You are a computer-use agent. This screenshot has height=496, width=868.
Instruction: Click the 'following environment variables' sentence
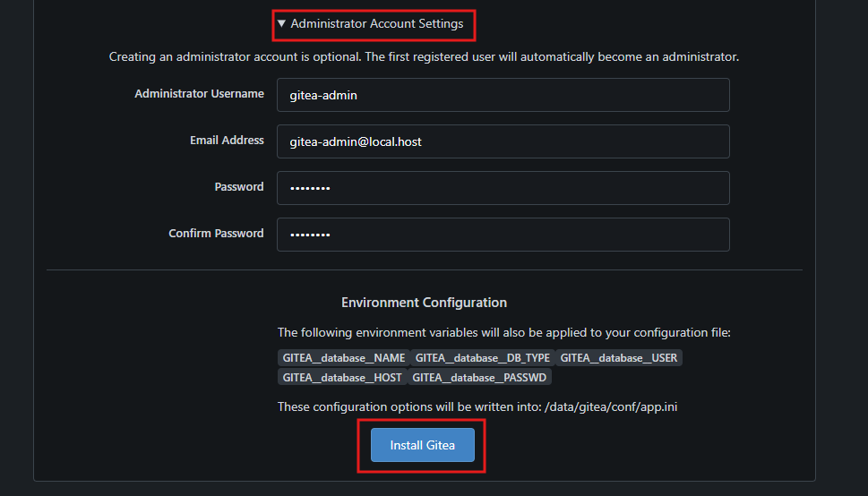point(503,333)
